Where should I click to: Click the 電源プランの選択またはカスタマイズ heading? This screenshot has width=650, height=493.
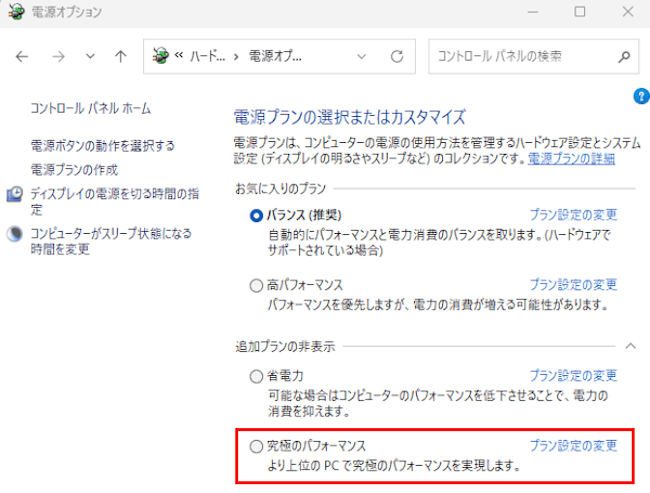(x=350, y=117)
